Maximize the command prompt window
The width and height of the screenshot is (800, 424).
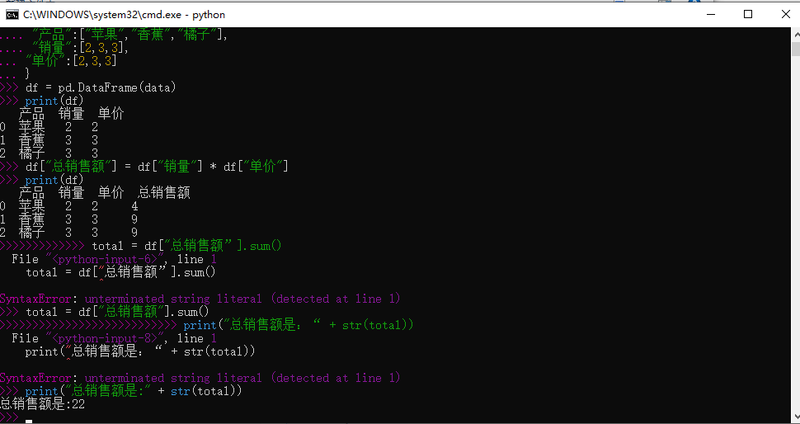pos(748,15)
